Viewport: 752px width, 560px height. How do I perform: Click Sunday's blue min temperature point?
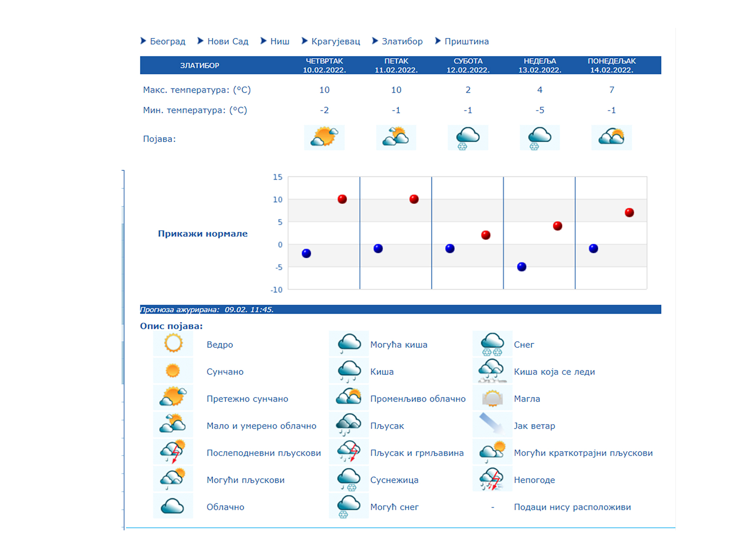(521, 267)
